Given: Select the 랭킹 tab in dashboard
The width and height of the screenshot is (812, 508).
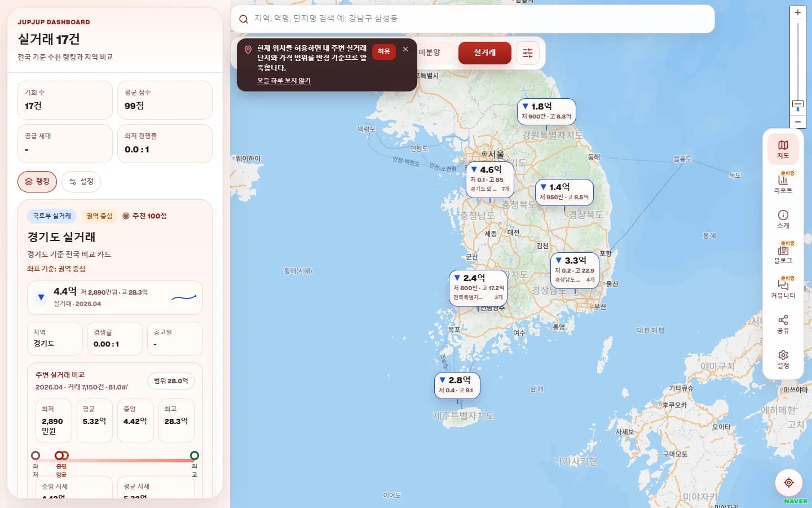Looking at the screenshot, I should click(37, 182).
